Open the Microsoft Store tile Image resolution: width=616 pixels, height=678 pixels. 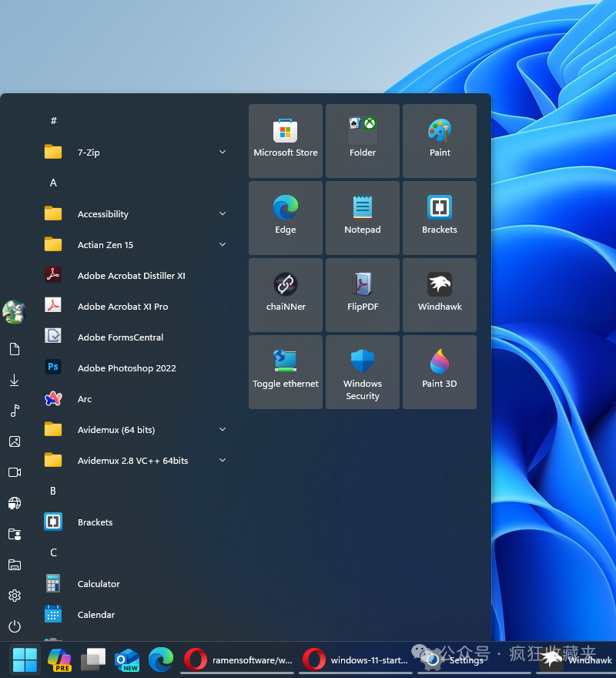point(285,141)
